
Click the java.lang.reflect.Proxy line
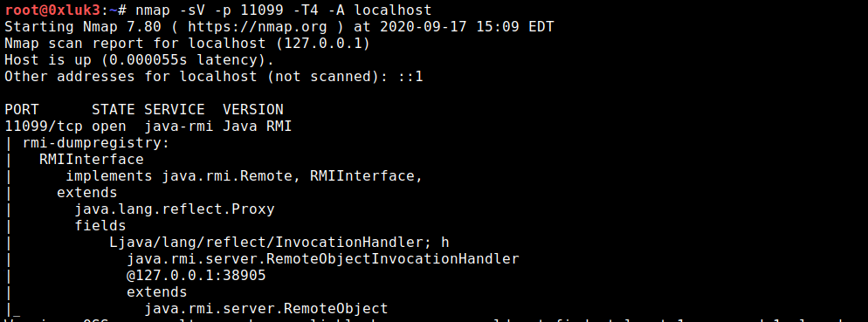[175, 209]
